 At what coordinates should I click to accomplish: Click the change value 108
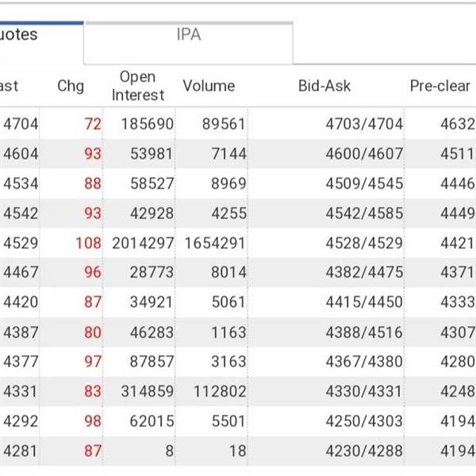pyautogui.click(x=89, y=243)
